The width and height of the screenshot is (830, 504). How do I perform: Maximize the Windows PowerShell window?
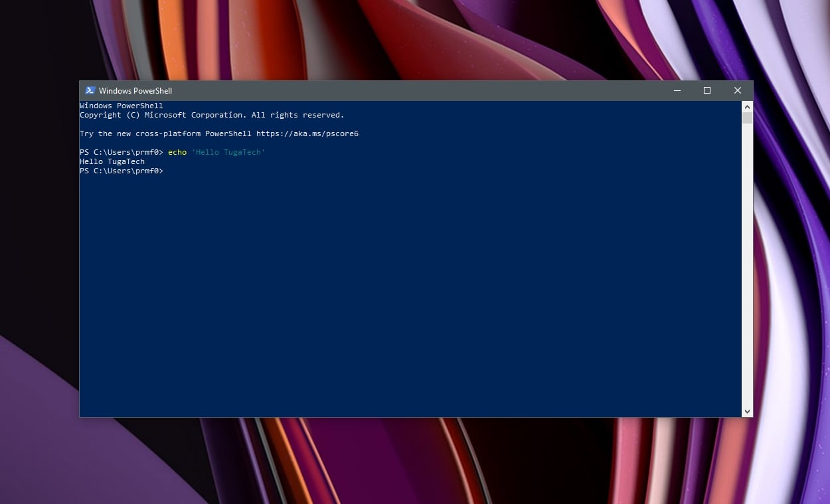pyautogui.click(x=707, y=90)
